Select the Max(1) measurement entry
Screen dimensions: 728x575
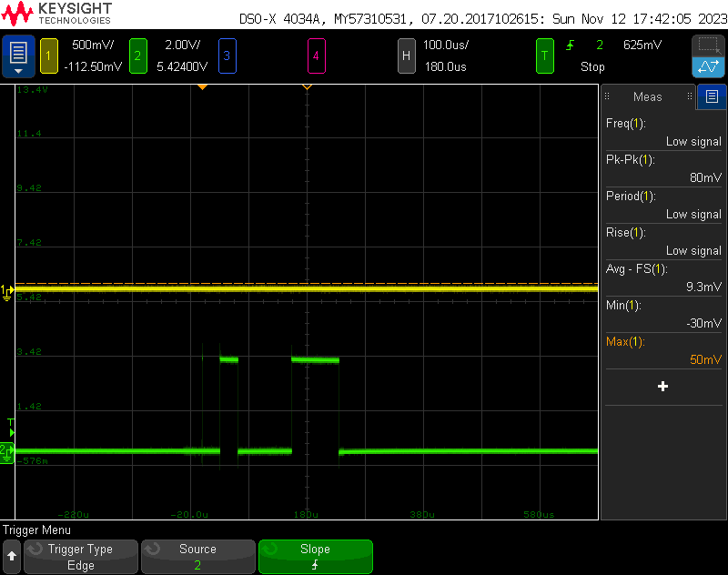click(663, 351)
